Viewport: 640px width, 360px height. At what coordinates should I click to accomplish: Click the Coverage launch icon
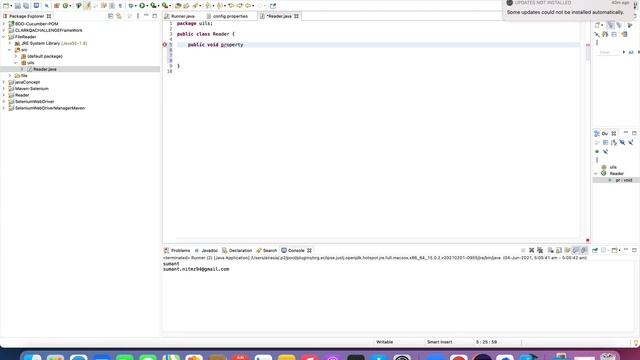[153, 6]
